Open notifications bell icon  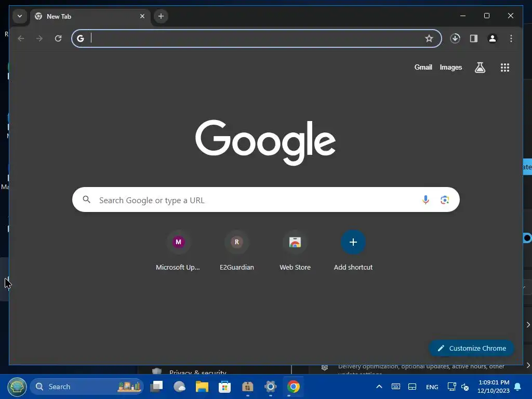(x=518, y=387)
